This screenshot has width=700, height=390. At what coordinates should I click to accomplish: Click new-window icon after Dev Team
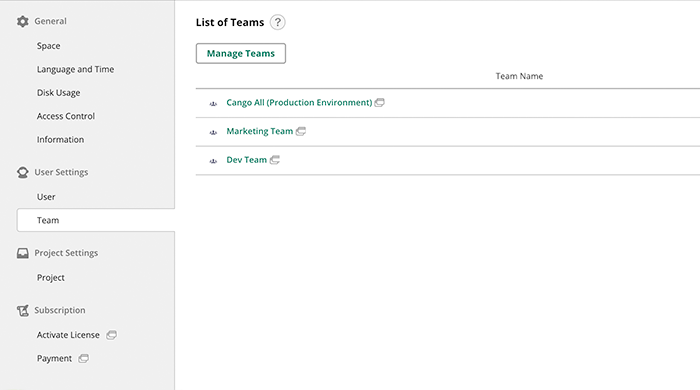coord(275,160)
